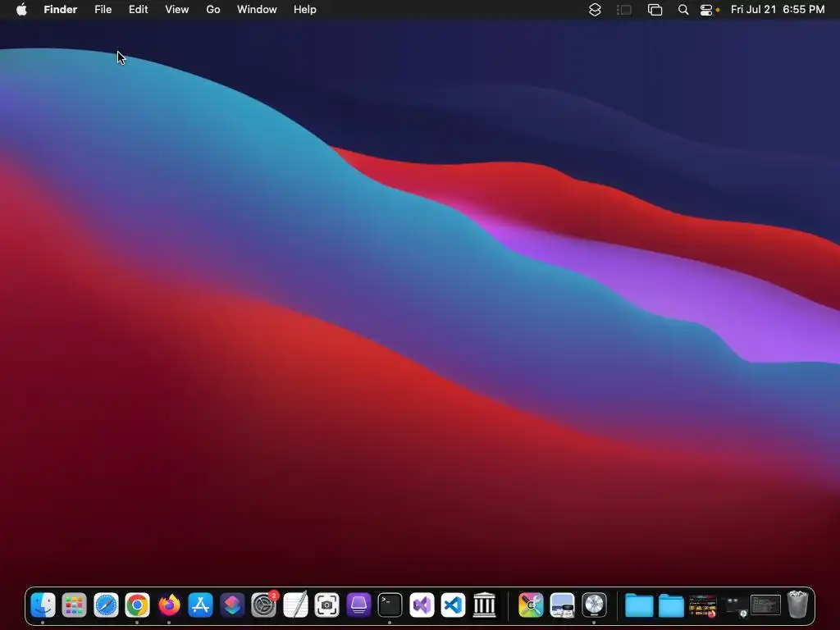Viewport: 840px width, 630px height.
Task: Open the Screen Mirroring menu bar icon
Action: 655,10
